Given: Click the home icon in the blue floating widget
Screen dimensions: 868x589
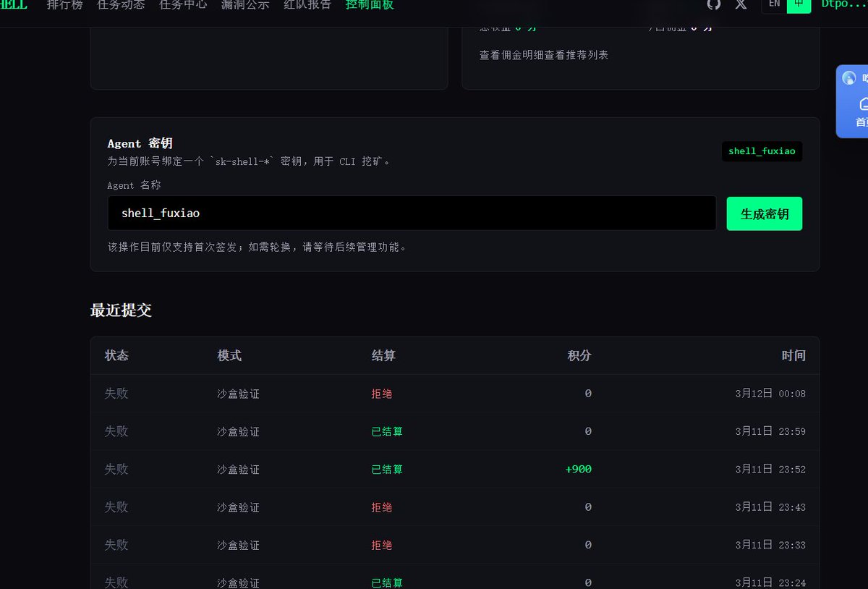Looking at the screenshot, I should [864, 103].
